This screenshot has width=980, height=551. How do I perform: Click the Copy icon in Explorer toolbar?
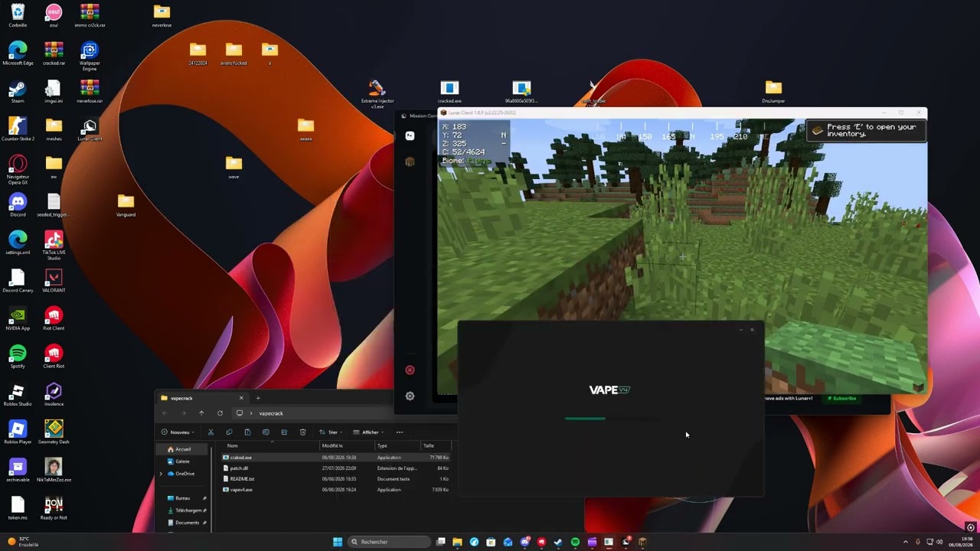pos(229,432)
